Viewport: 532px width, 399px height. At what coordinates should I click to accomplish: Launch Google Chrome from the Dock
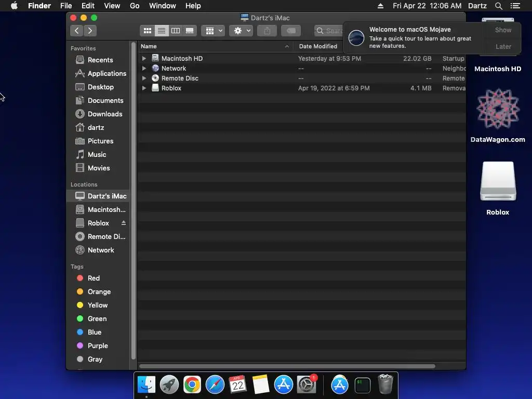point(192,385)
